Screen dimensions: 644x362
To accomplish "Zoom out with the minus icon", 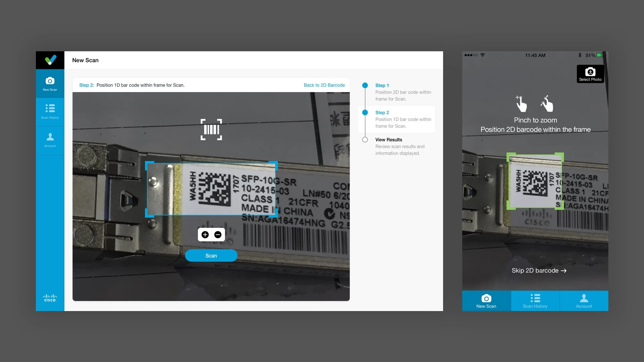I will (218, 235).
